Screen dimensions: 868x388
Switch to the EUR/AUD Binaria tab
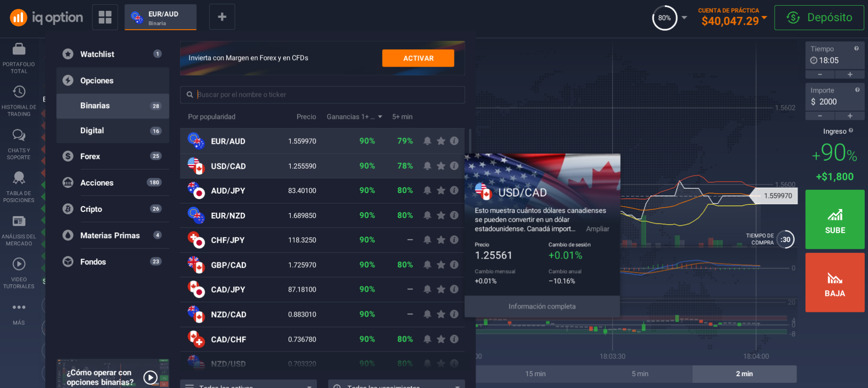pos(161,17)
